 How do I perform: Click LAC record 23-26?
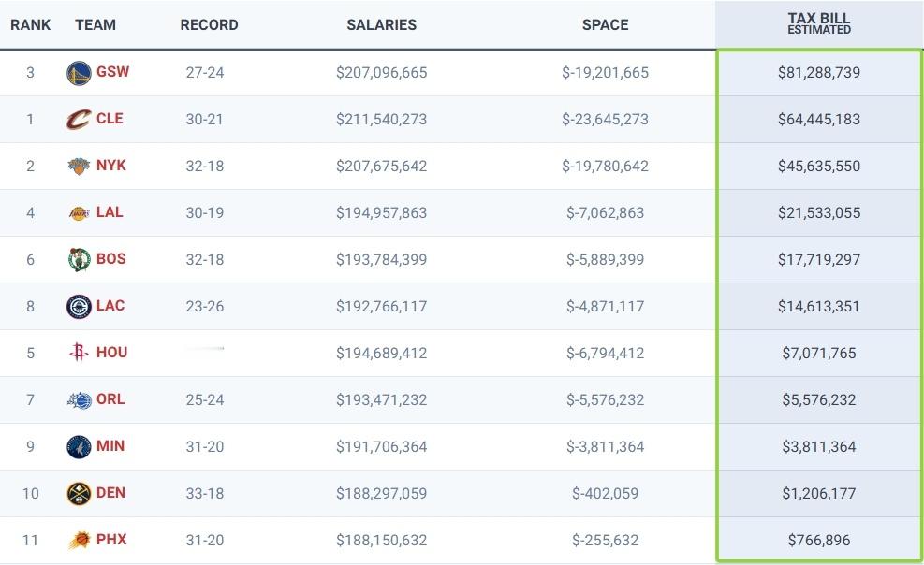tap(204, 307)
